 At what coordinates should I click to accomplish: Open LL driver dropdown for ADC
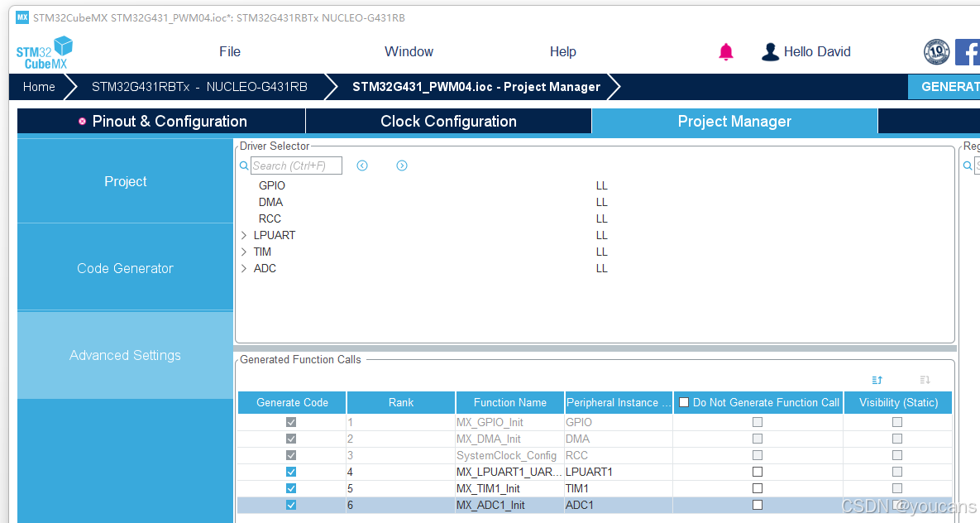pos(601,268)
